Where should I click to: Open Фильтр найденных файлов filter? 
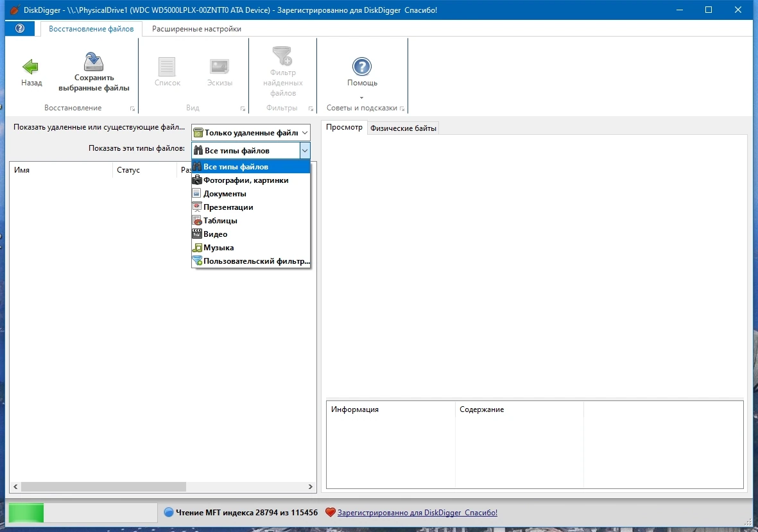point(283,71)
